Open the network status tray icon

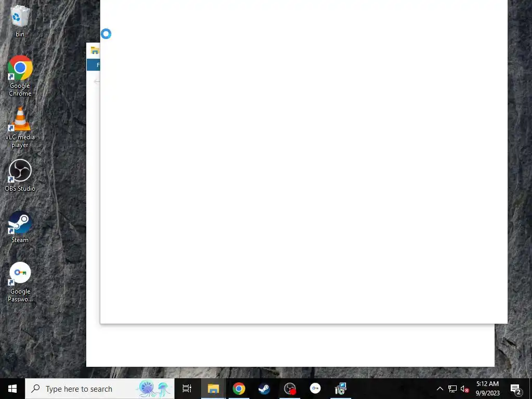(453, 389)
